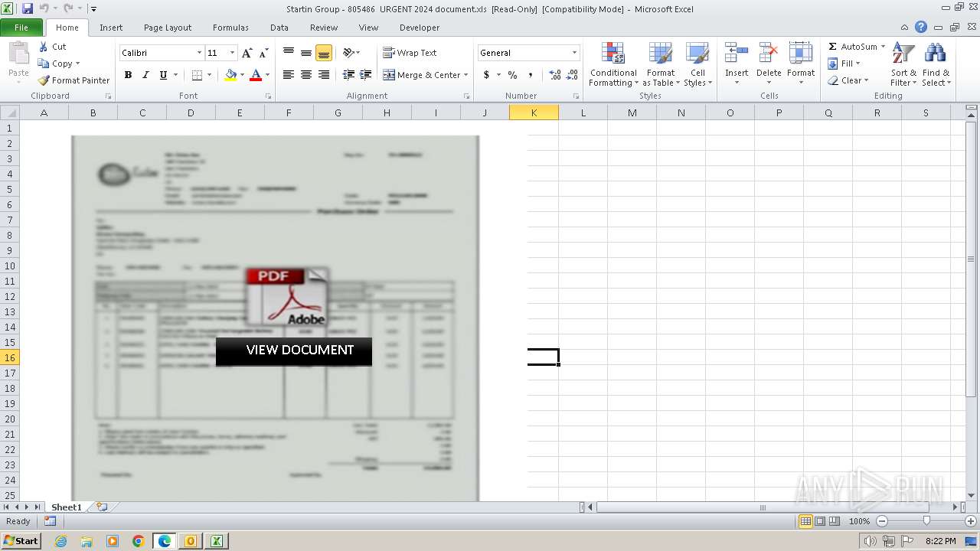Switch to the Formulas tab
This screenshot has height=551, width=980.
click(230, 28)
